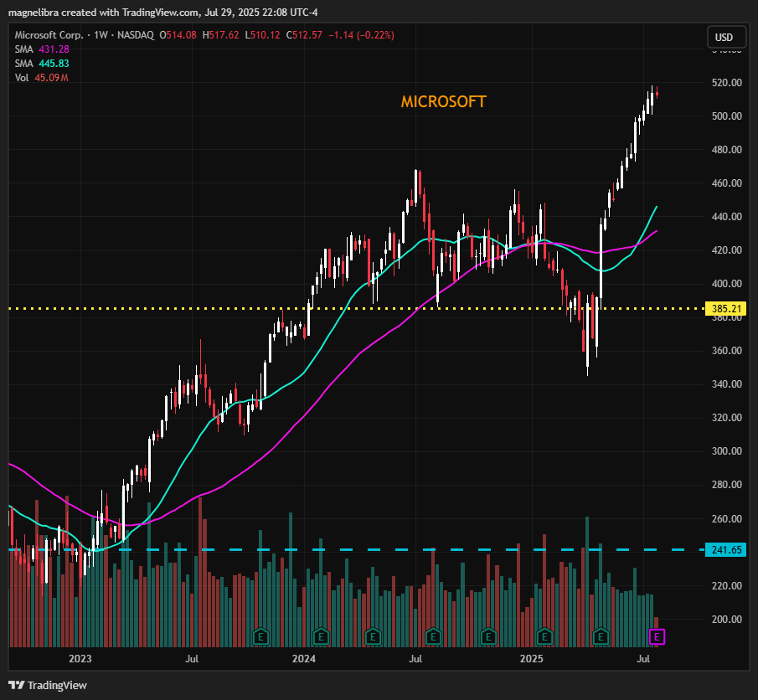Click the 500.00 price axis label
Screen dimensions: 758x700
point(726,116)
